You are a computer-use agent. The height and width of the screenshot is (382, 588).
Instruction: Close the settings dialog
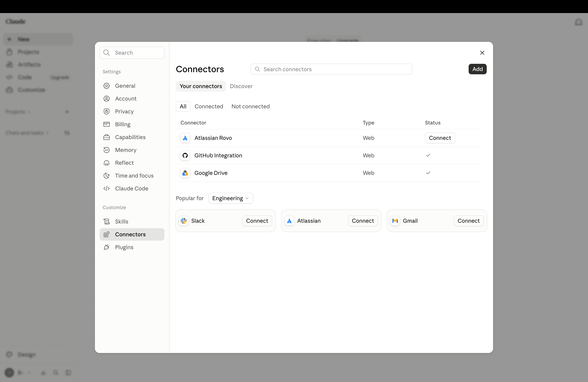pos(482,53)
